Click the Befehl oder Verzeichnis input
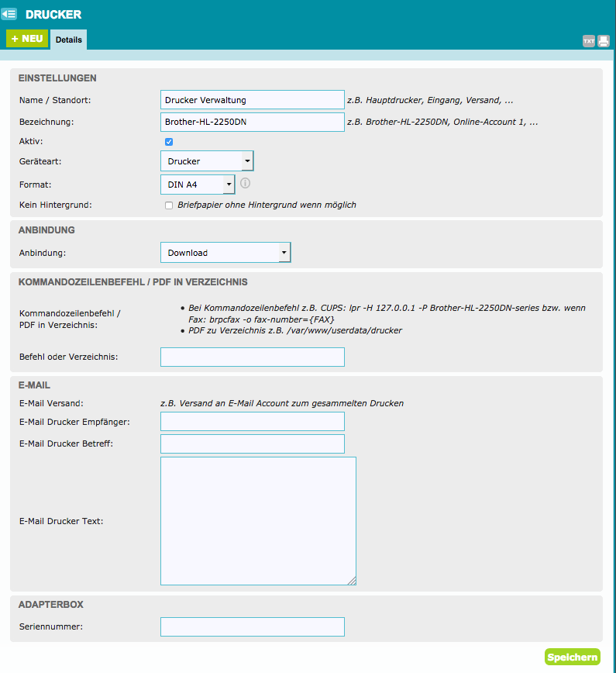616x673 pixels. [x=252, y=357]
